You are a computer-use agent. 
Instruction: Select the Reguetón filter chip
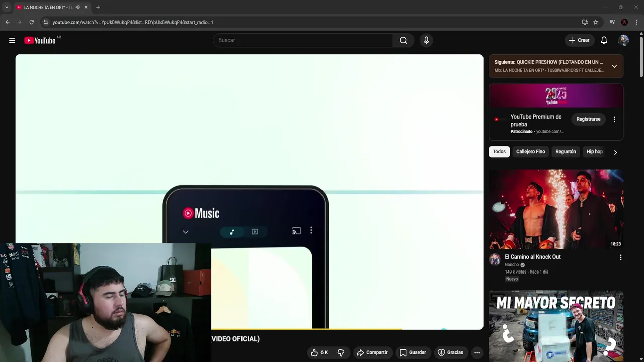pos(566,152)
